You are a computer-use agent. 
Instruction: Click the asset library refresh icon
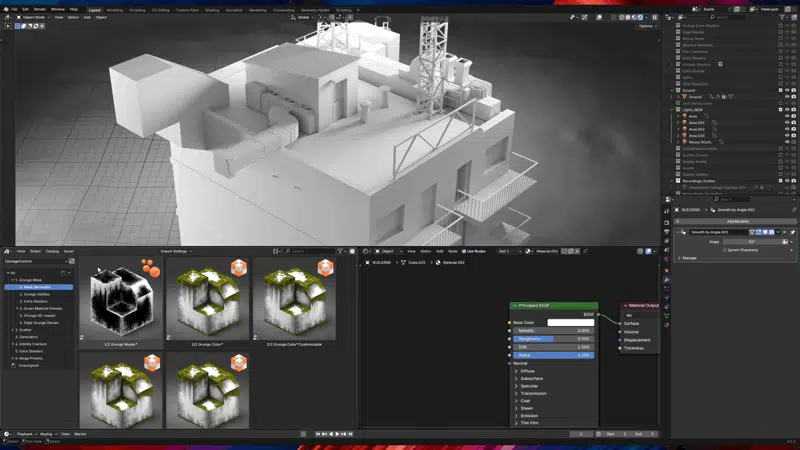click(x=71, y=261)
